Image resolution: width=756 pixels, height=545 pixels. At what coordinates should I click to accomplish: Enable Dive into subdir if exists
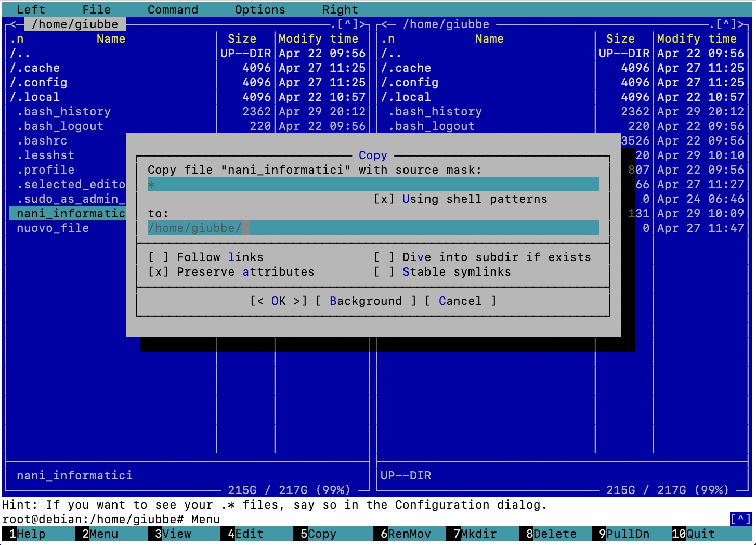click(384, 257)
